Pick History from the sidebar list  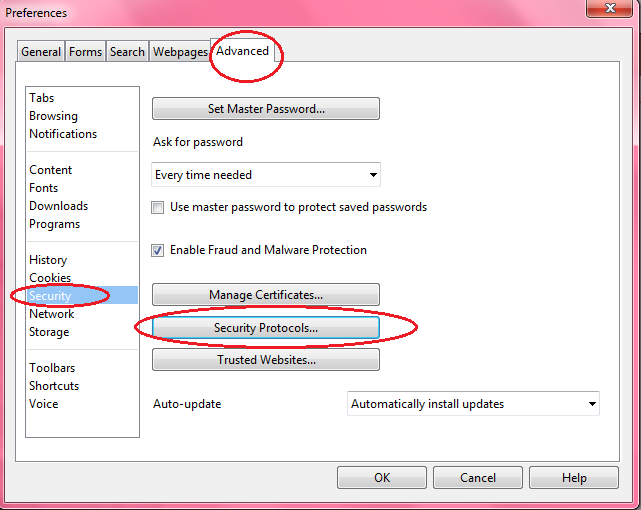point(48,260)
